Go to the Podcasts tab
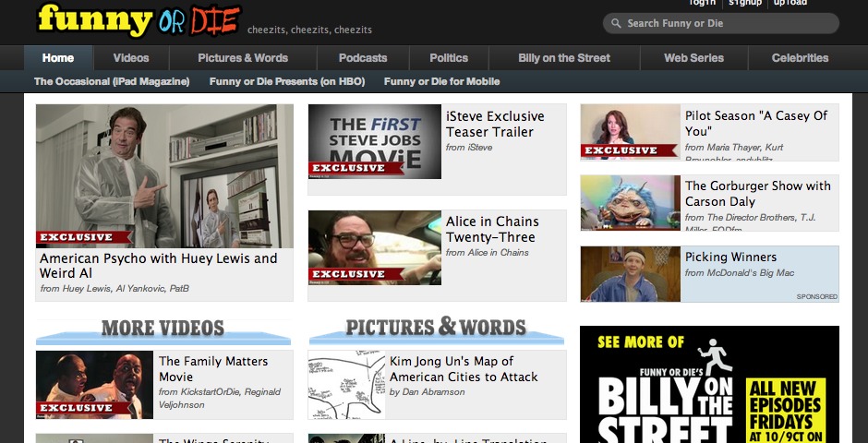The image size is (868, 443). 363,57
